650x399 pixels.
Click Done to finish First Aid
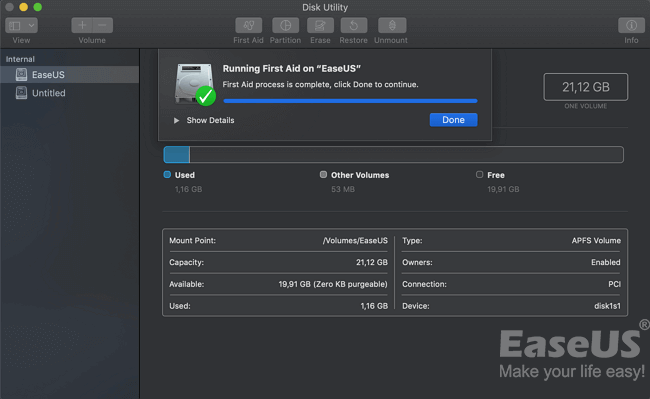tap(453, 120)
